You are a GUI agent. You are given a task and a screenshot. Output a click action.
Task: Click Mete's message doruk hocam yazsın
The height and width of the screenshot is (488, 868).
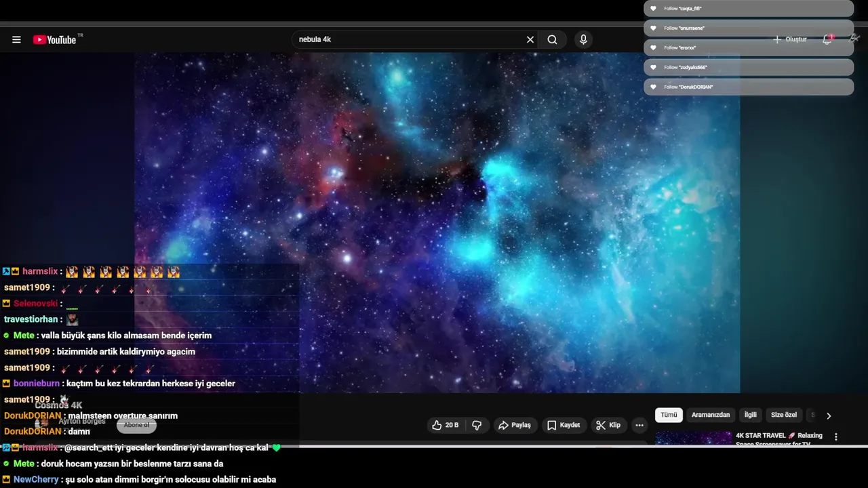132,464
